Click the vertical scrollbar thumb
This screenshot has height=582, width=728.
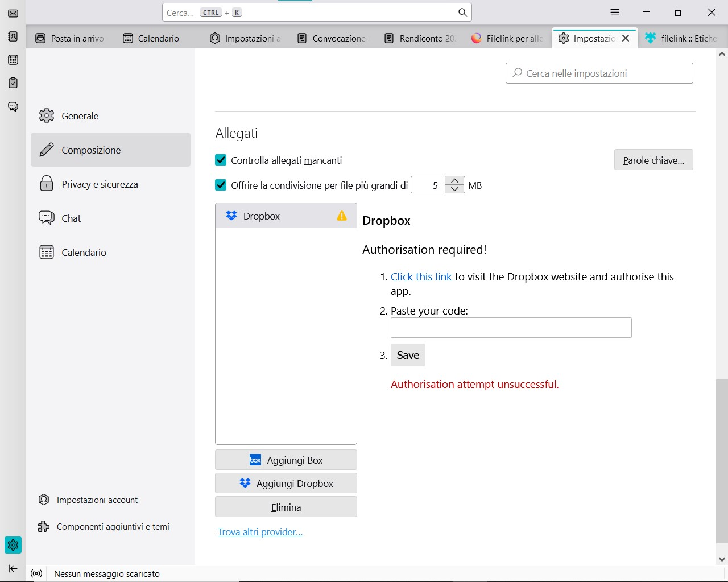[722, 461]
